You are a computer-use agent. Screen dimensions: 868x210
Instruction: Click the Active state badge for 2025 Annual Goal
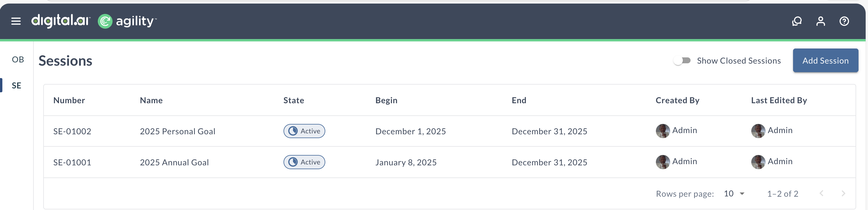point(304,162)
